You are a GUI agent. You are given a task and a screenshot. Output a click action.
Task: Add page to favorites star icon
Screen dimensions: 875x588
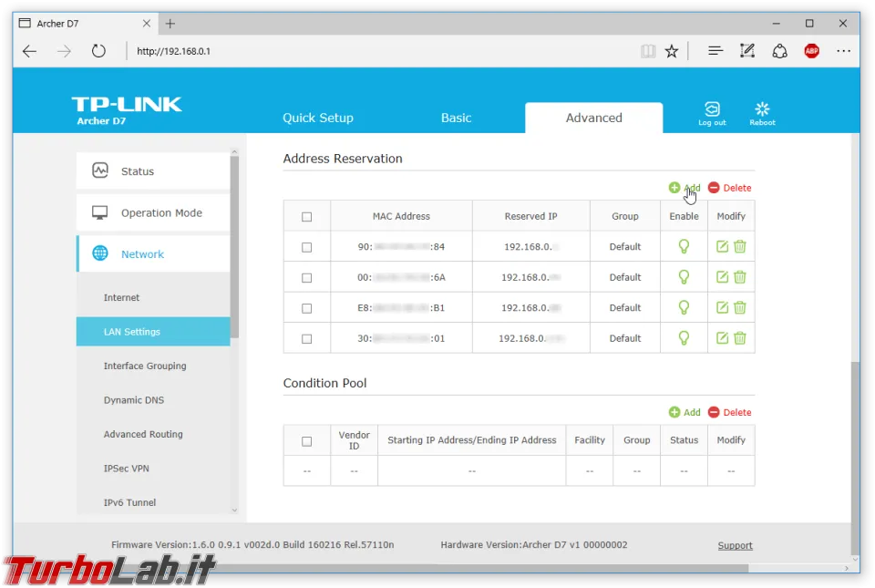coord(672,51)
